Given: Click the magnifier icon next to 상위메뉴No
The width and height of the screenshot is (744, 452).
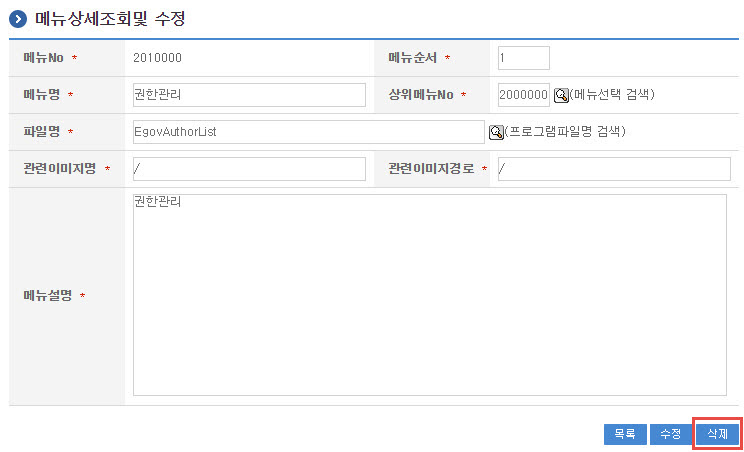Looking at the screenshot, I should 561,95.
